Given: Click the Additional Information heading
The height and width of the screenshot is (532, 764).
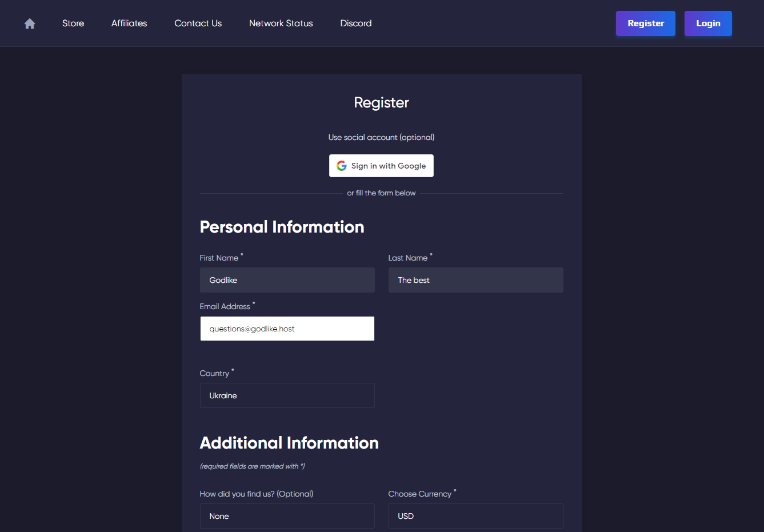Looking at the screenshot, I should 289,443.
